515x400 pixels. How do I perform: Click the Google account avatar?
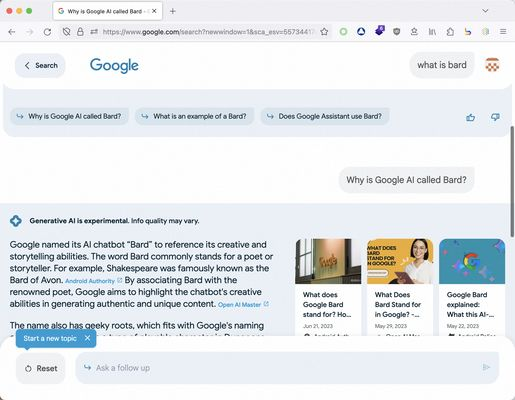(x=492, y=65)
